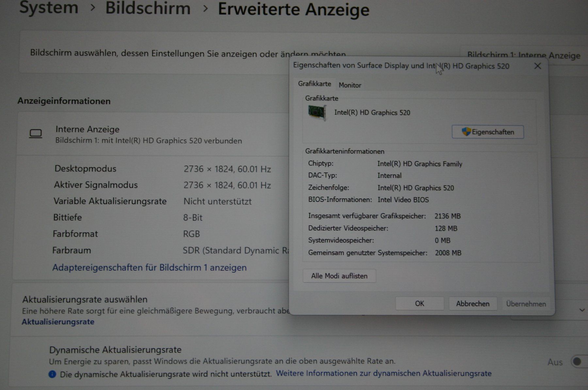Click Abbrechen to cancel dialog
The image size is (588, 390).
tap(473, 304)
